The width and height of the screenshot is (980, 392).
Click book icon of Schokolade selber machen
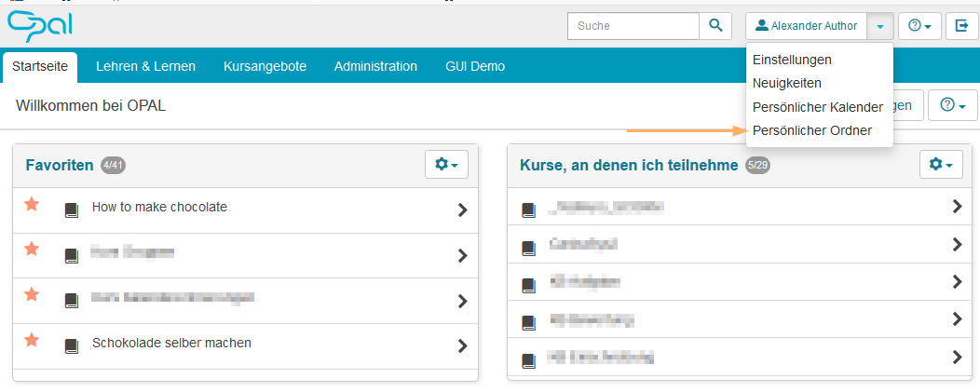tap(72, 346)
